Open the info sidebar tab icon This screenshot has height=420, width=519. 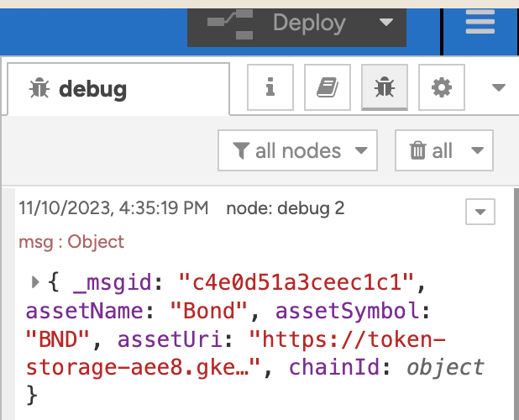click(x=270, y=87)
